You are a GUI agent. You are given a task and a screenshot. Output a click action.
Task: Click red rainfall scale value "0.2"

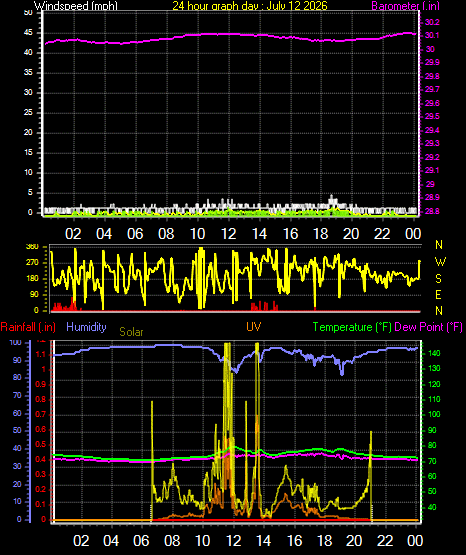(41, 490)
